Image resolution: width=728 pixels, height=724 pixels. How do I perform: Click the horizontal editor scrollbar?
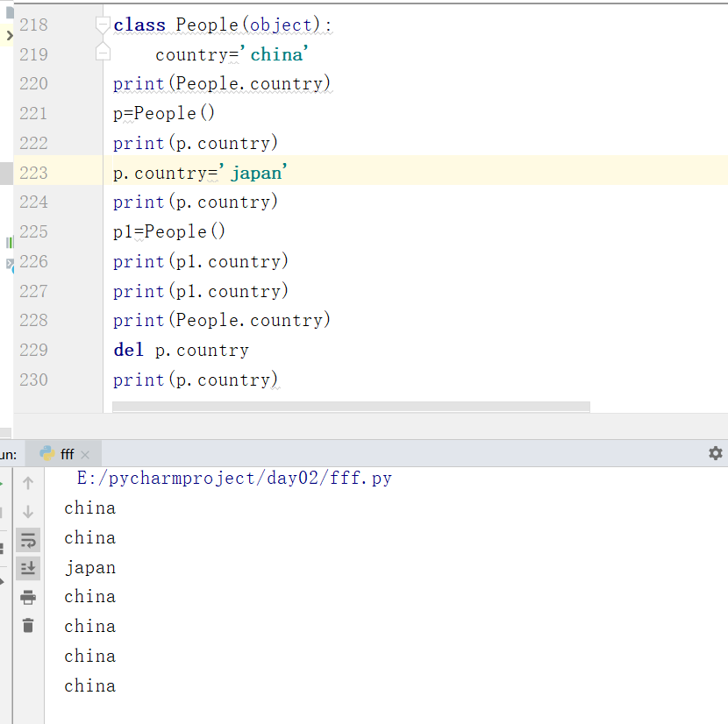click(351, 407)
